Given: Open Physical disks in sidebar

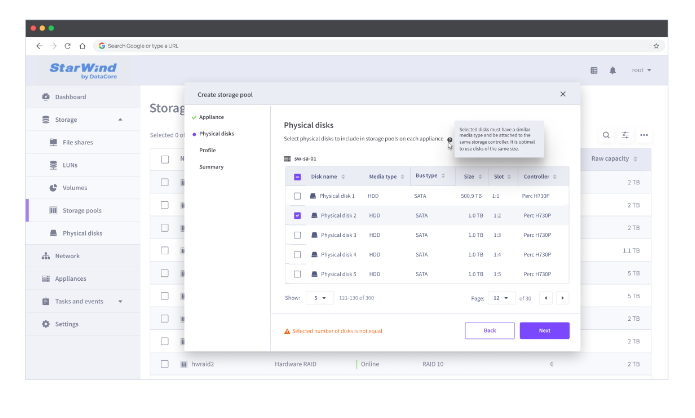Looking at the screenshot, I should pyautogui.click(x=82, y=233).
